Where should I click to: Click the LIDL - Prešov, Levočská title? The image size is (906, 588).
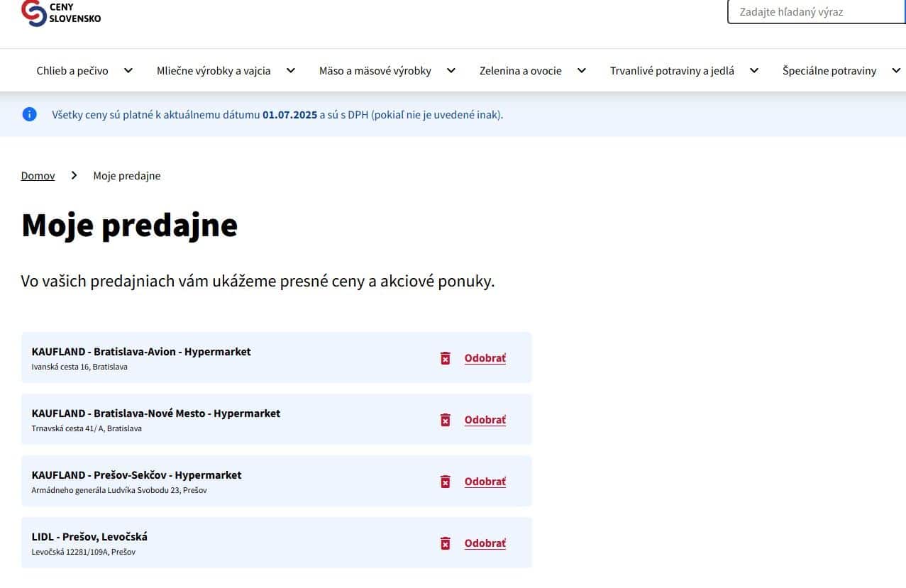click(89, 537)
